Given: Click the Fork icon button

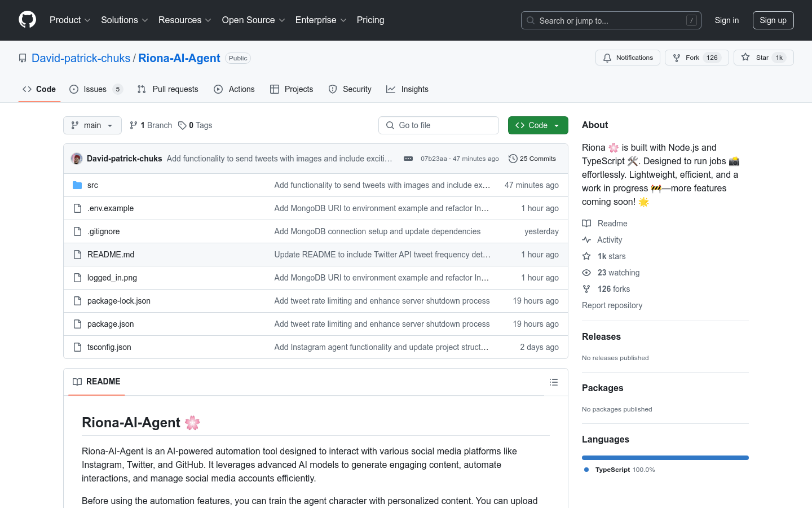Looking at the screenshot, I should coord(696,58).
